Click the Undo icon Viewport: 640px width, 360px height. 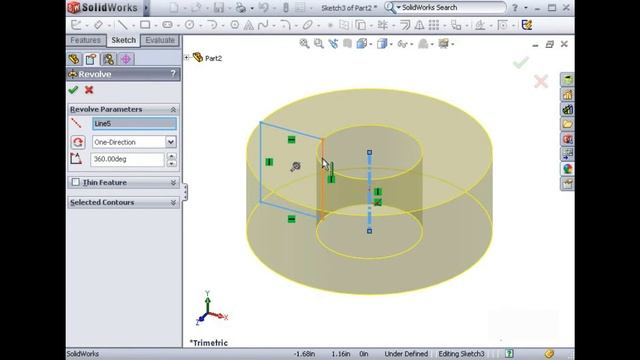click(264, 7)
